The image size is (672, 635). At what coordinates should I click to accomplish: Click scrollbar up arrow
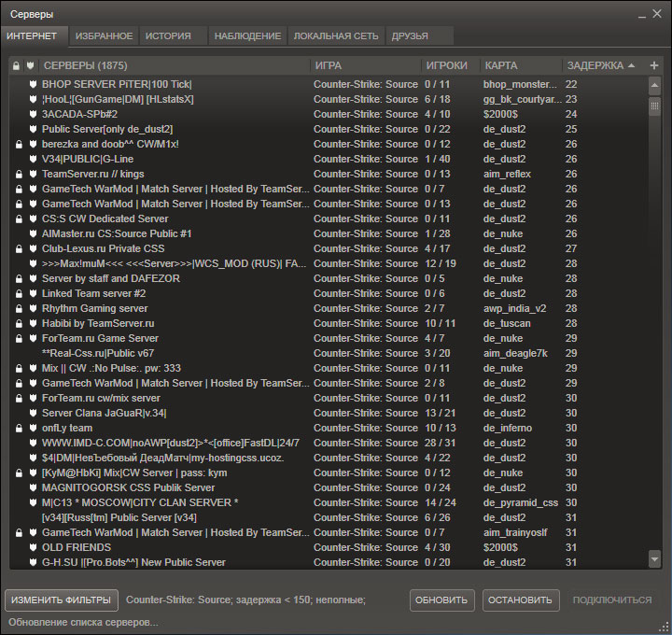tap(654, 85)
